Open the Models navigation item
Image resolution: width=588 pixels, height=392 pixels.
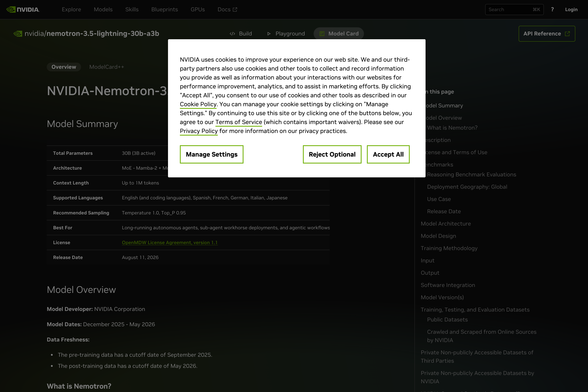(x=103, y=10)
